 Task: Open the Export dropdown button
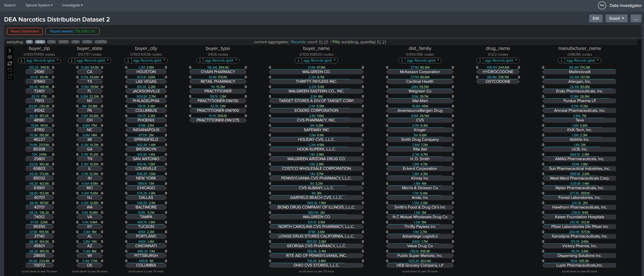616,19
